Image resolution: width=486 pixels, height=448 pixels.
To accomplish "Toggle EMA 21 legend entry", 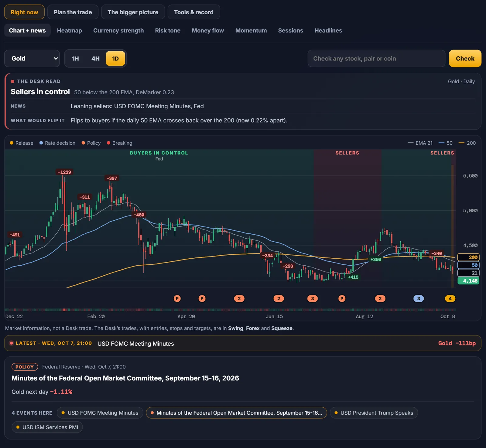I will (420, 143).
